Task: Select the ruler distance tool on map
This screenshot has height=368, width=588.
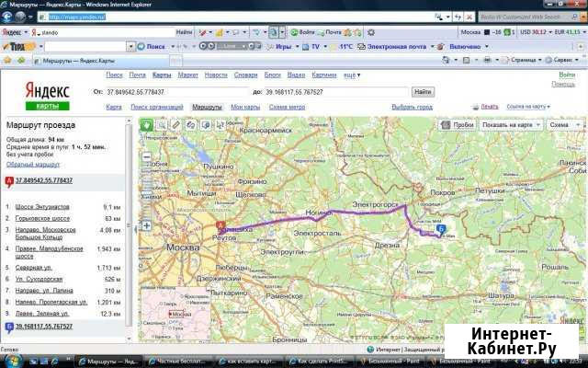Action: [176, 124]
